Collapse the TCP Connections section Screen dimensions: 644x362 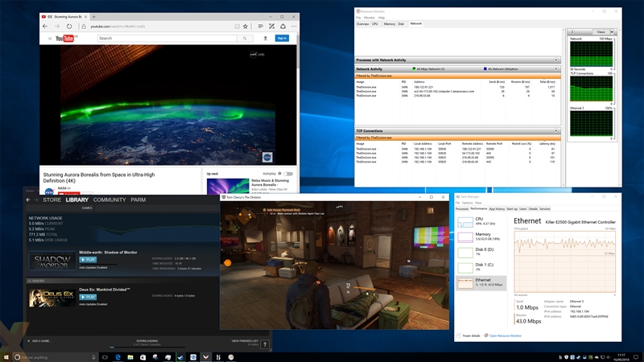(x=555, y=130)
